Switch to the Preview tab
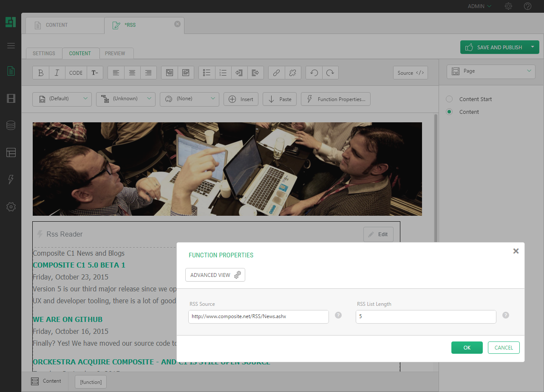 pos(115,54)
